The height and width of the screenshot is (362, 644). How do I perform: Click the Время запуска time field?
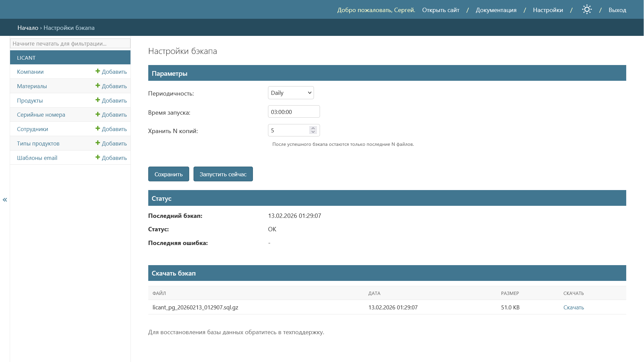coord(293,112)
